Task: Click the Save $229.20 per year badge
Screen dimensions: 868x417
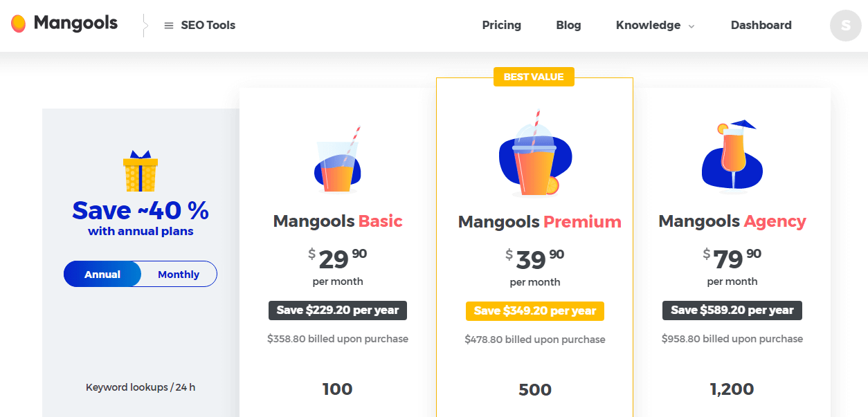Action: tap(338, 311)
